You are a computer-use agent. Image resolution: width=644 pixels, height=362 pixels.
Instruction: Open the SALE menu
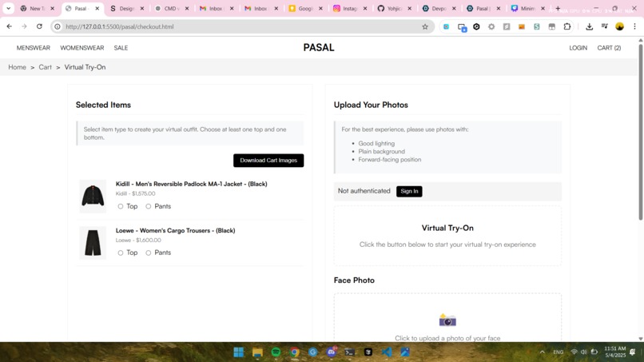(121, 48)
